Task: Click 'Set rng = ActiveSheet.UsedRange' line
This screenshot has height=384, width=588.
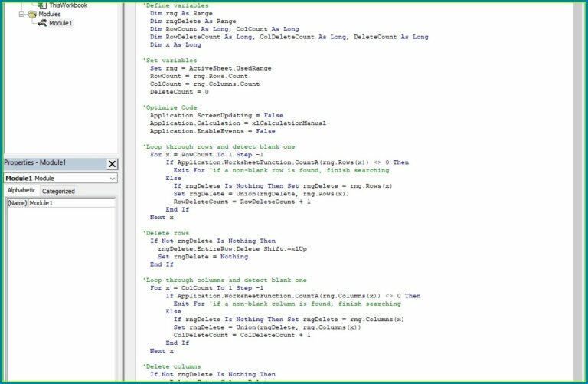Action: (x=211, y=68)
